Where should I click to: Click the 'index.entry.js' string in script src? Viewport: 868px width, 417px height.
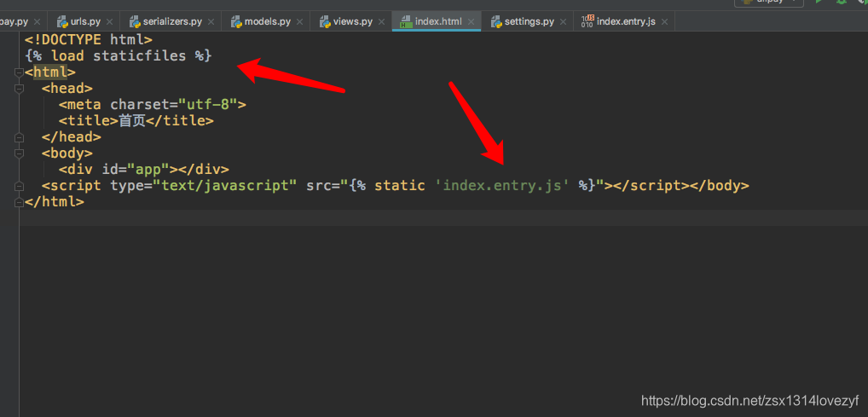pyautogui.click(x=503, y=186)
